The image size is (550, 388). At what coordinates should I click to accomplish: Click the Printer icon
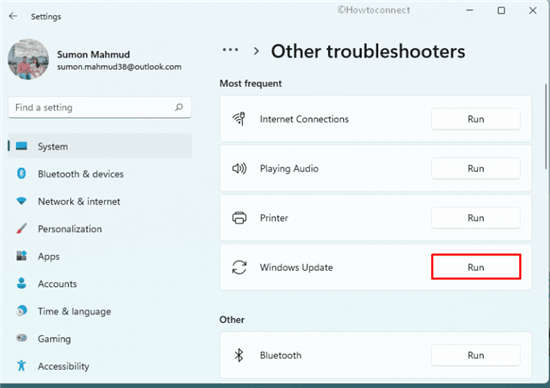pyautogui.click(x=239, y=218)
